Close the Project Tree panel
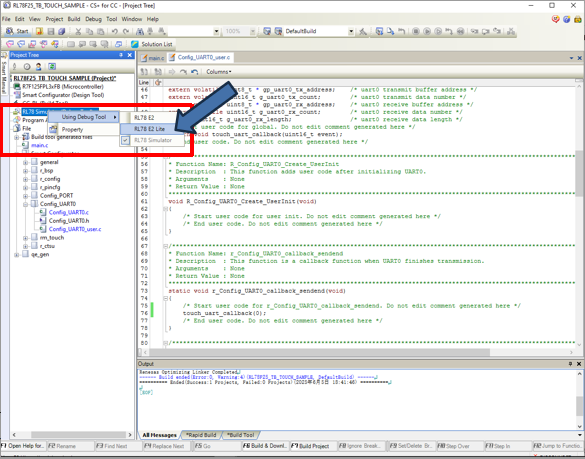This screenshot has height=459, width=585. point(129,55)
